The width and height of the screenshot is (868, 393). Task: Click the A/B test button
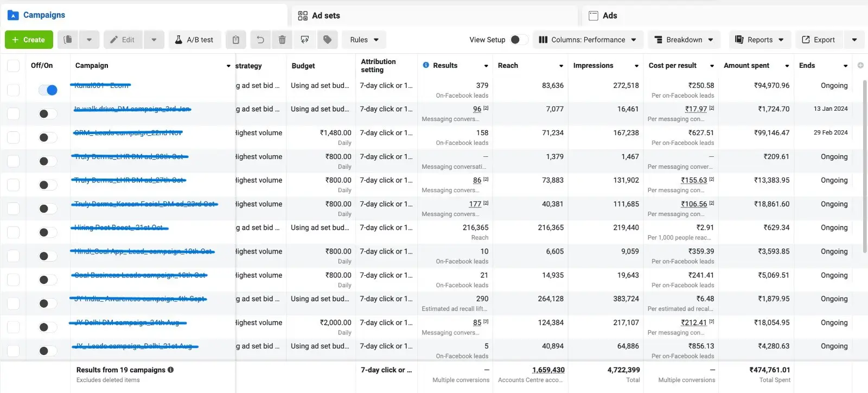coord(194,40)
